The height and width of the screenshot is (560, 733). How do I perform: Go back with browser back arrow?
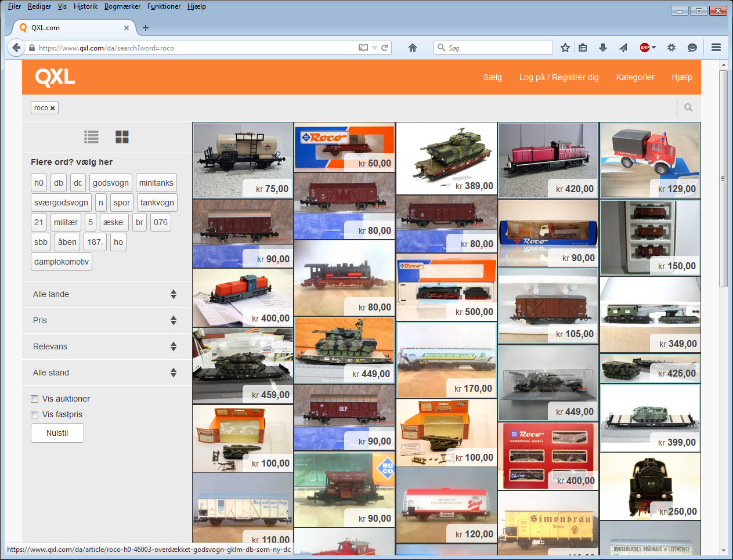coord(16,48)
